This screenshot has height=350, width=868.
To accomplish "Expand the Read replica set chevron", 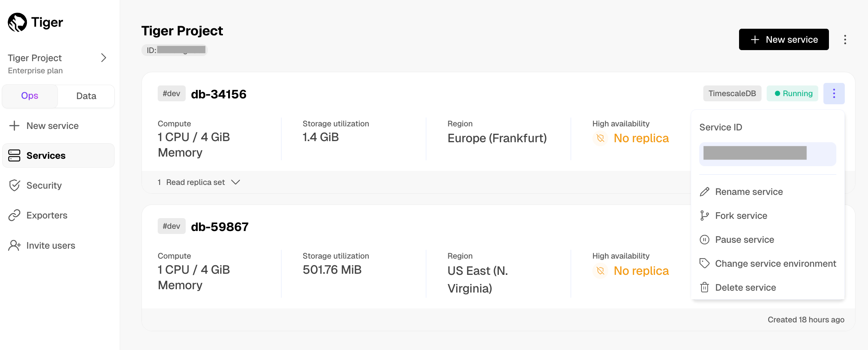I will [235, 182].
